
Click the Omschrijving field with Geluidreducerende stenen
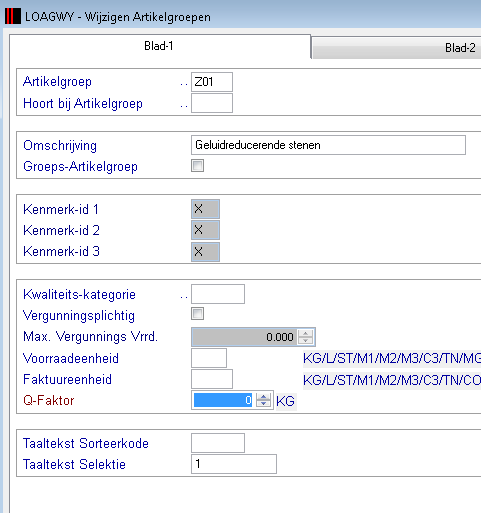click(328, 145)
